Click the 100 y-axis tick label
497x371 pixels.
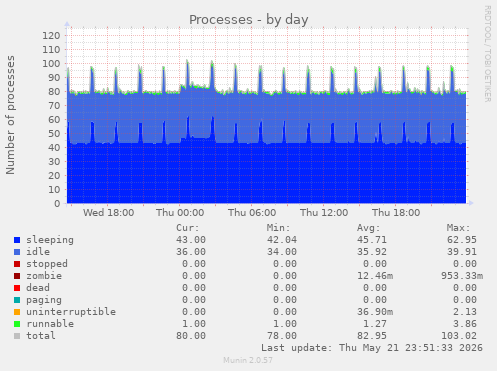pyautogui.click(x=51, y=64)
